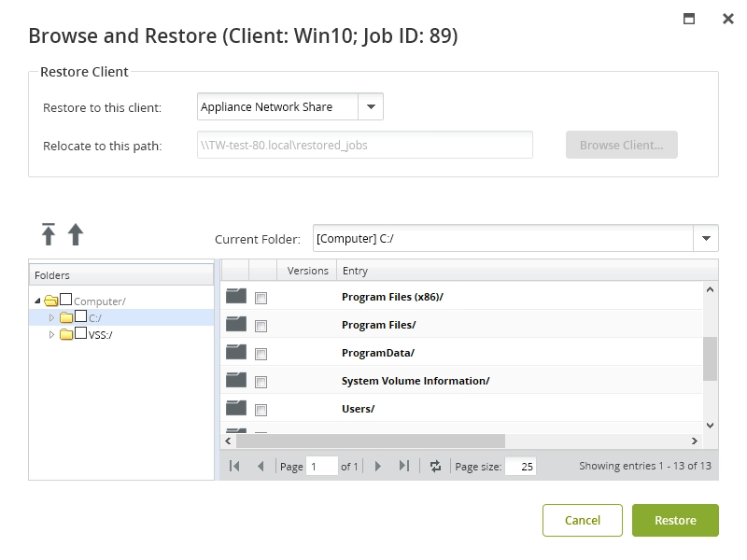The height and width of the screenshot is (560, 747).
Task: Click the page number input field
Action: [x=322, y=466]
